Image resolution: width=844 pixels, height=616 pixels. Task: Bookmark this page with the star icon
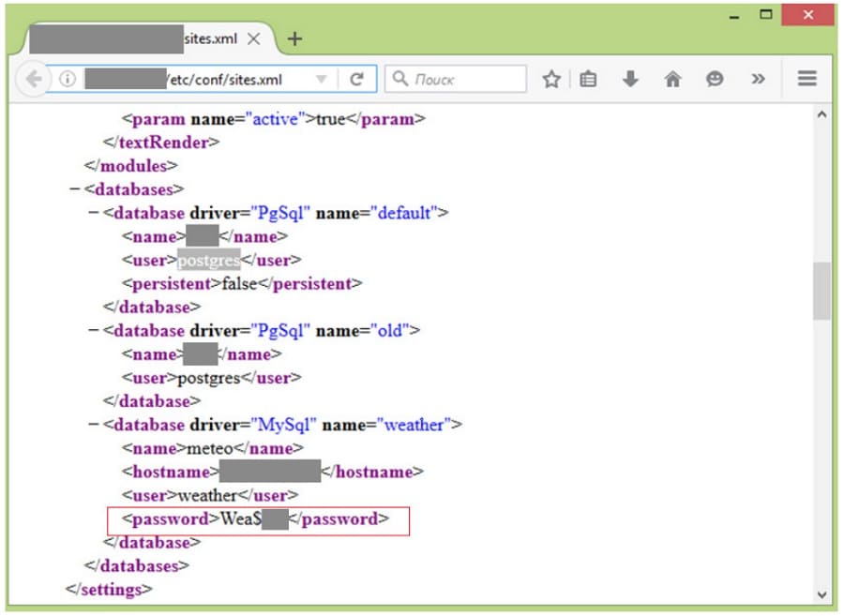click(x=551, y=80)
